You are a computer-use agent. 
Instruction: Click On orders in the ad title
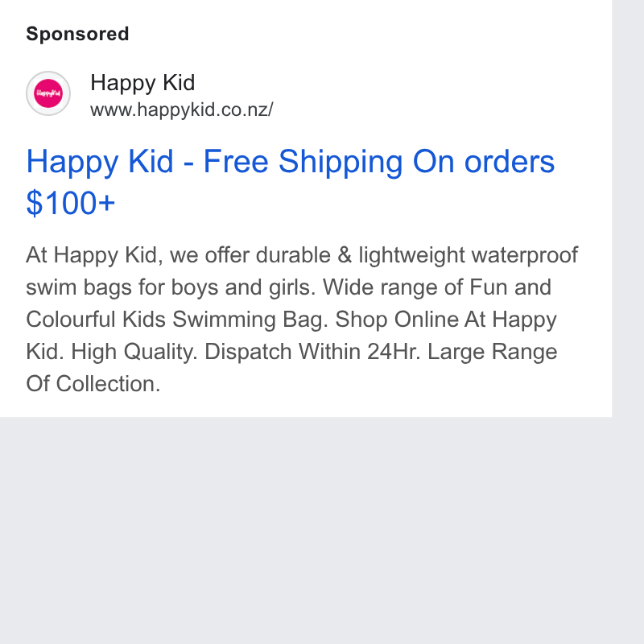484,162
